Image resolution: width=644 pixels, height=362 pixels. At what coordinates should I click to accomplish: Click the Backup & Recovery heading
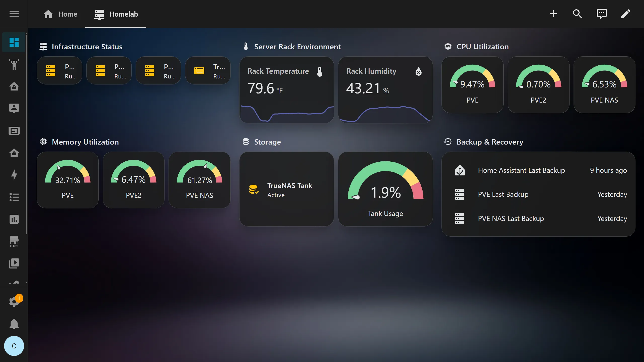(490, 142)
